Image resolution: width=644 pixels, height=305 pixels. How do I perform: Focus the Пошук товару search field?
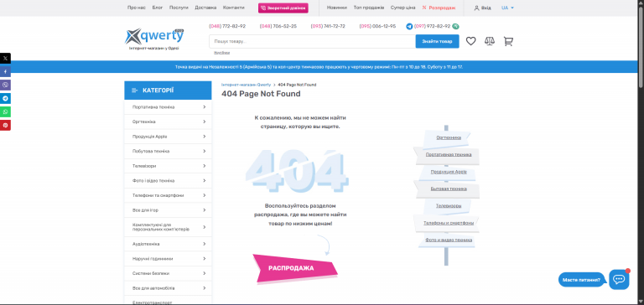click(312, 41)
